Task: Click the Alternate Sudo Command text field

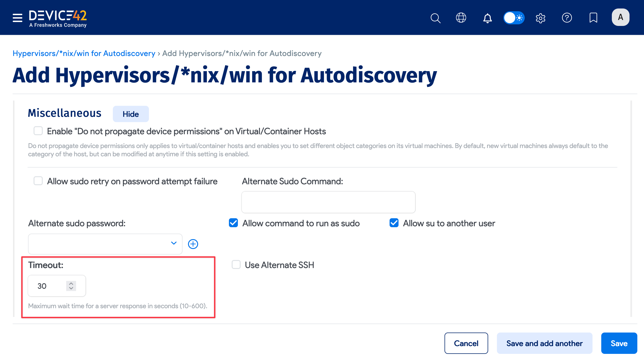Action: [x=328, y=202]
